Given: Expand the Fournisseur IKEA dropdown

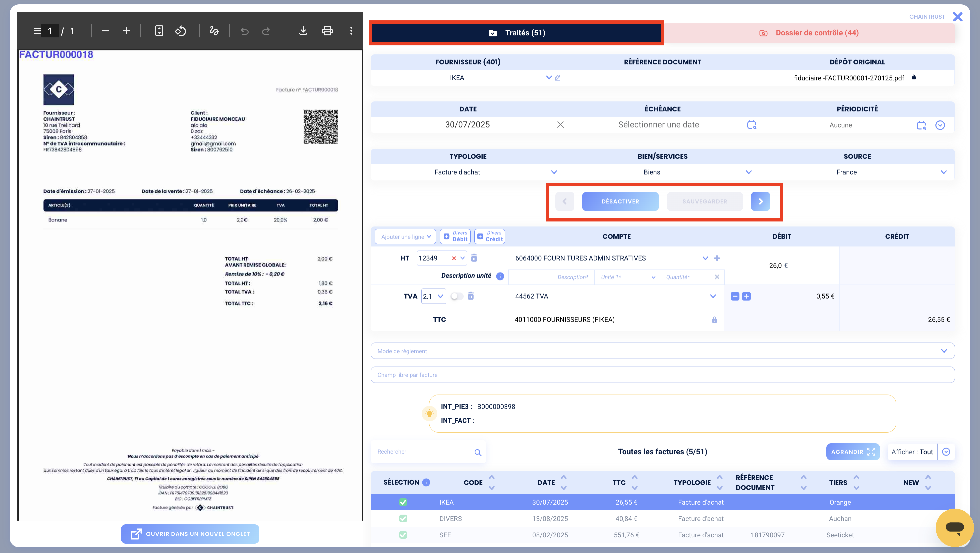Looking at the screenshot, I should 549,78.
